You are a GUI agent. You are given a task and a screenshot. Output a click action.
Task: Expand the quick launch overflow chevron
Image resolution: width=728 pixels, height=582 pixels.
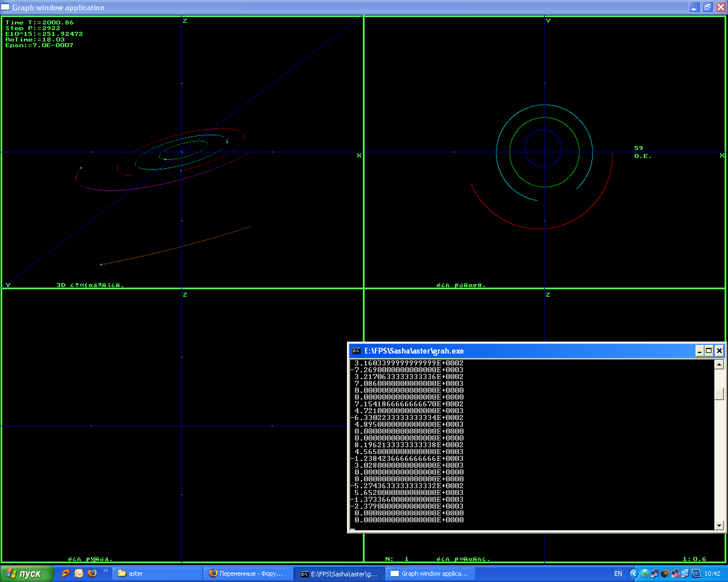[x=105, y=571]
